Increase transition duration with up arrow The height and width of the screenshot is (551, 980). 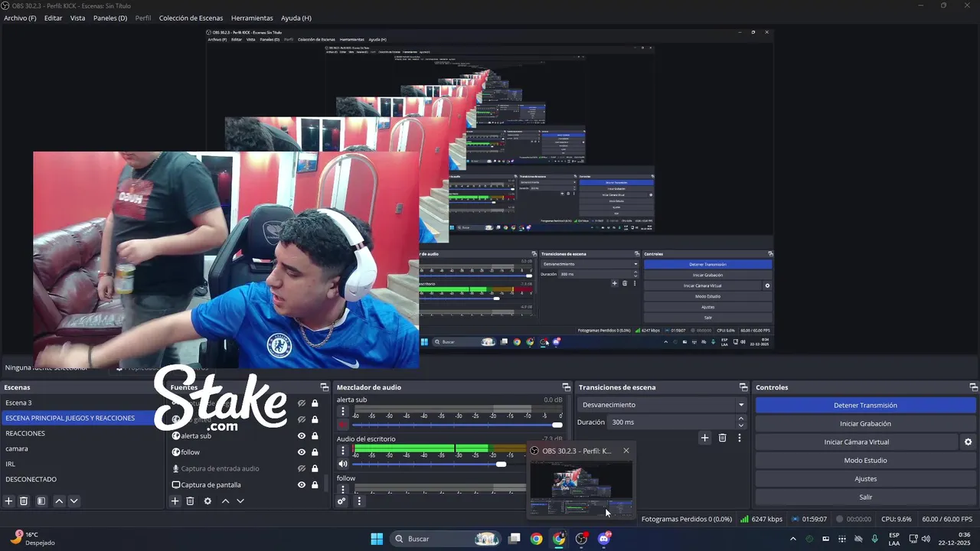(x=740, y=419)
